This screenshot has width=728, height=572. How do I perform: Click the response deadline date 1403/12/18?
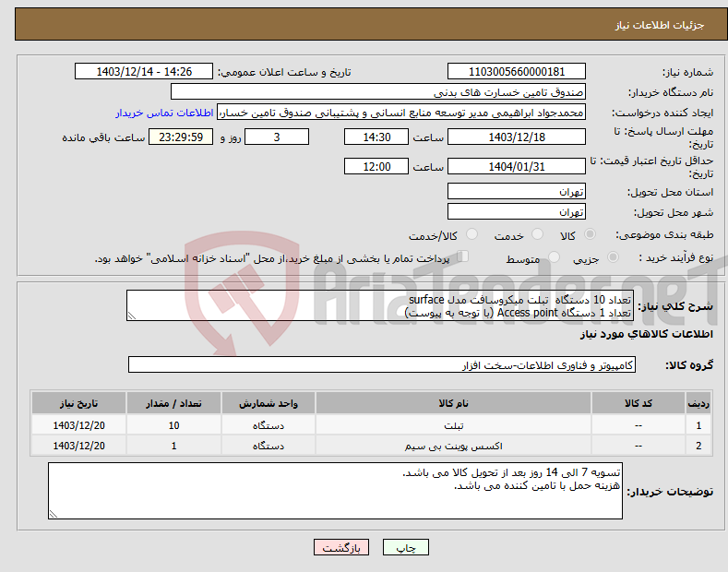[x=517, y=137]
